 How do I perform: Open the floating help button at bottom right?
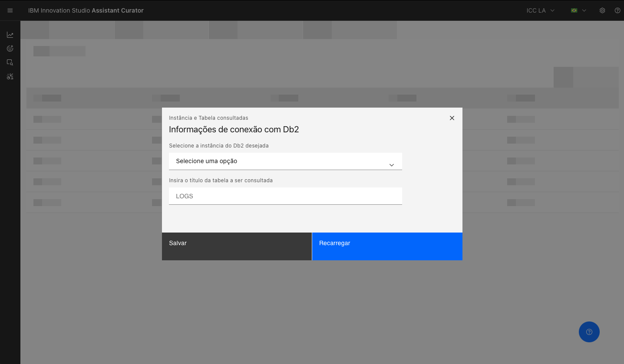(x=589, y=331)
